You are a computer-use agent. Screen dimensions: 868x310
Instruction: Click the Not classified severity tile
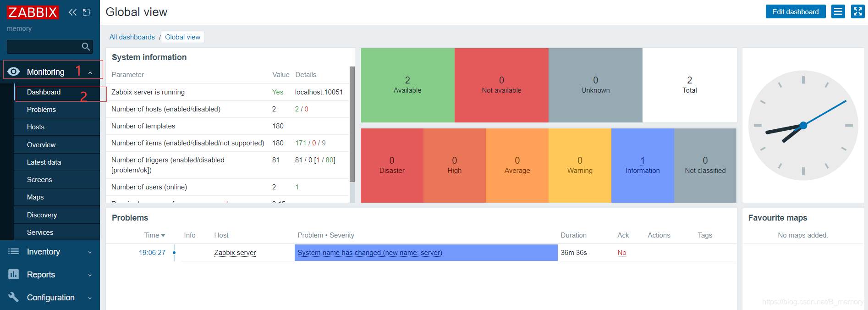(x=705, y=166)
